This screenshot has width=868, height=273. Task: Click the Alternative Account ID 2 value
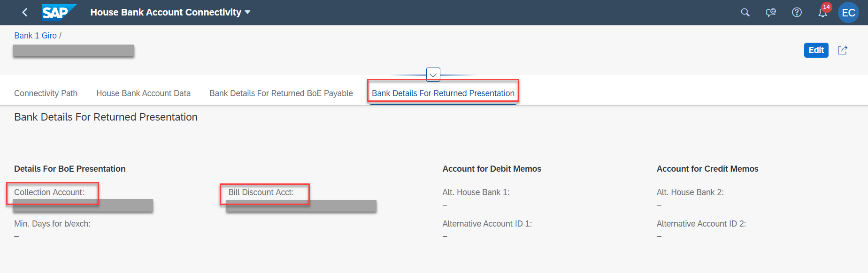[659, 236]
